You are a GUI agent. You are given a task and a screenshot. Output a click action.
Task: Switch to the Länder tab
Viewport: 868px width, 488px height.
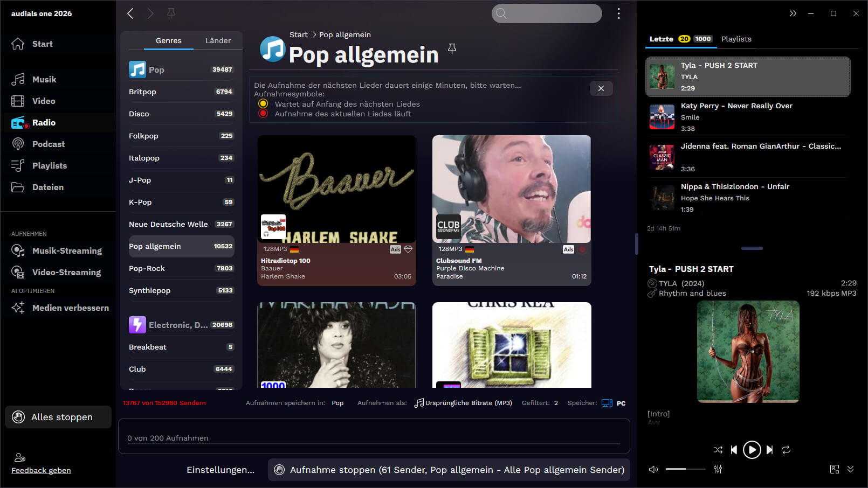point(218,40)
